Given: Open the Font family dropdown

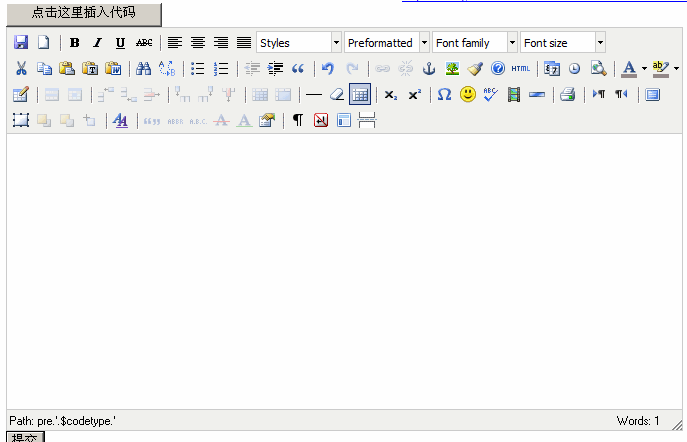Looking at the screenshot, I should (x=475, y=42).
